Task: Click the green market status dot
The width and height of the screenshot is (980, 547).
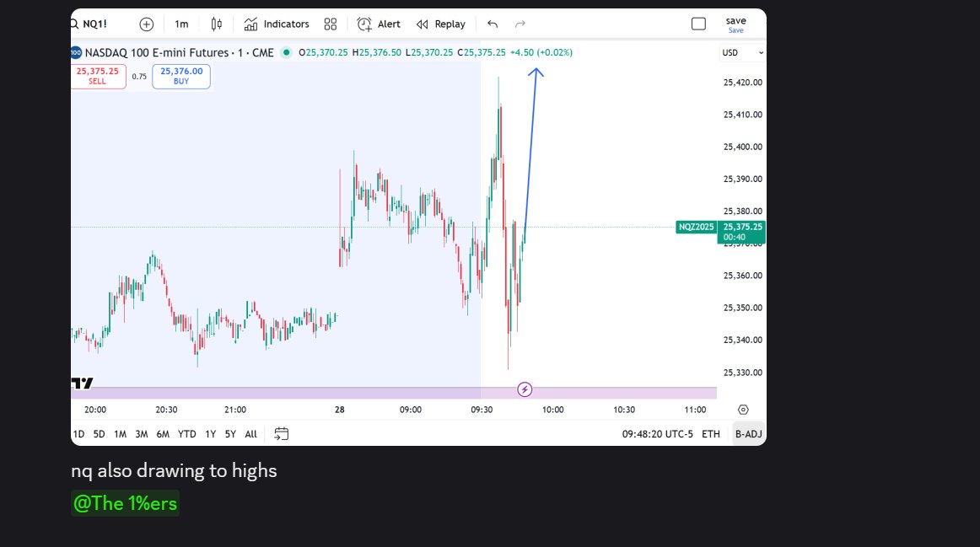Action: [x=286, y=52]
